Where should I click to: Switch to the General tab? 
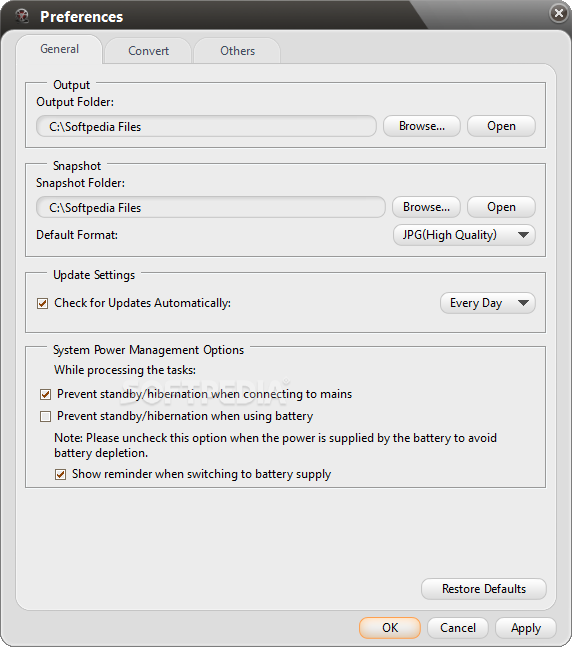pyautogui.click(x=59, y=49)
